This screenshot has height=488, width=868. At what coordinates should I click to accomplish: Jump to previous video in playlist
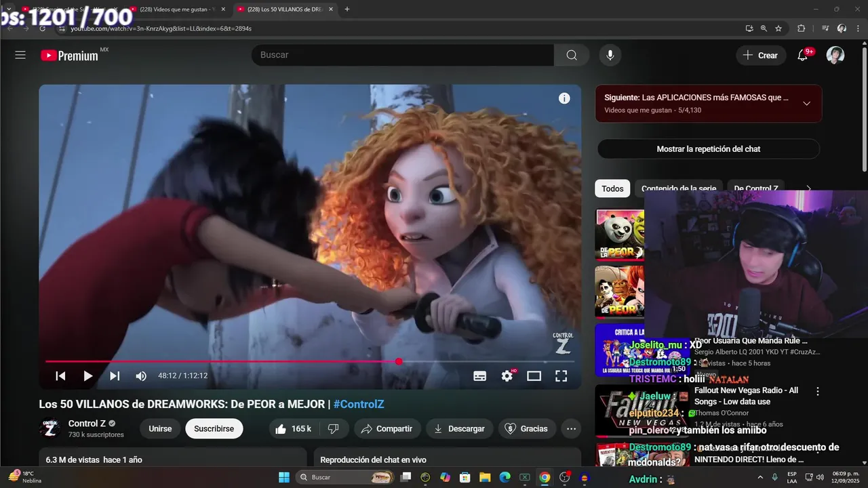point(60,375)
